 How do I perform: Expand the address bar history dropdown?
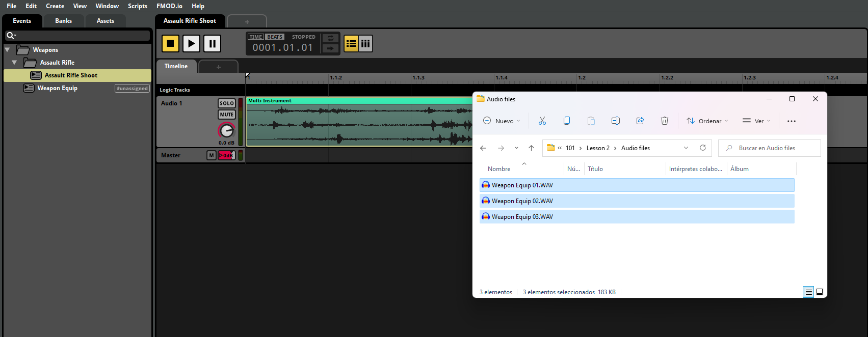686,148
